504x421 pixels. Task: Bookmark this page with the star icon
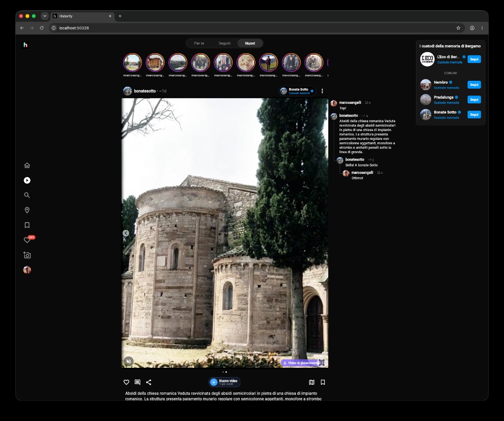click(458, 28)
